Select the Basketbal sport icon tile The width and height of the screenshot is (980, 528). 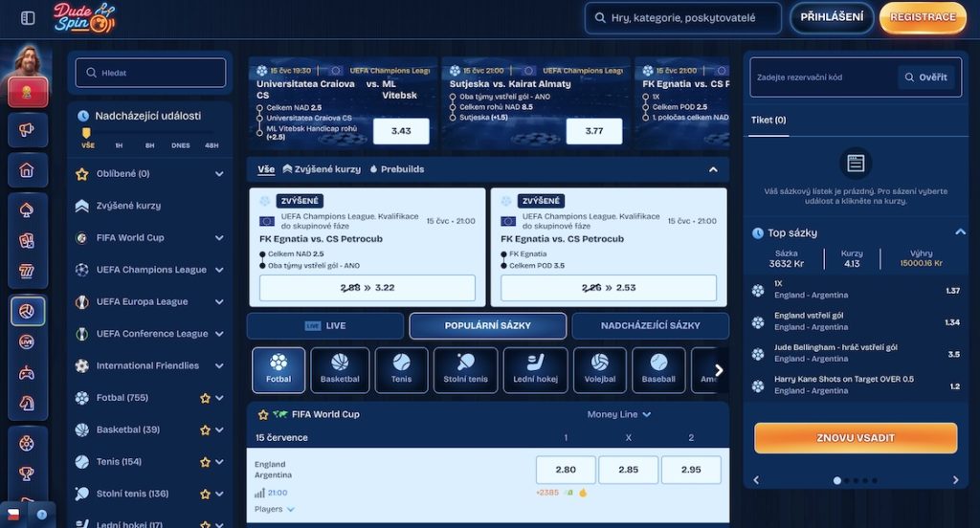click(x=340, y=370)
